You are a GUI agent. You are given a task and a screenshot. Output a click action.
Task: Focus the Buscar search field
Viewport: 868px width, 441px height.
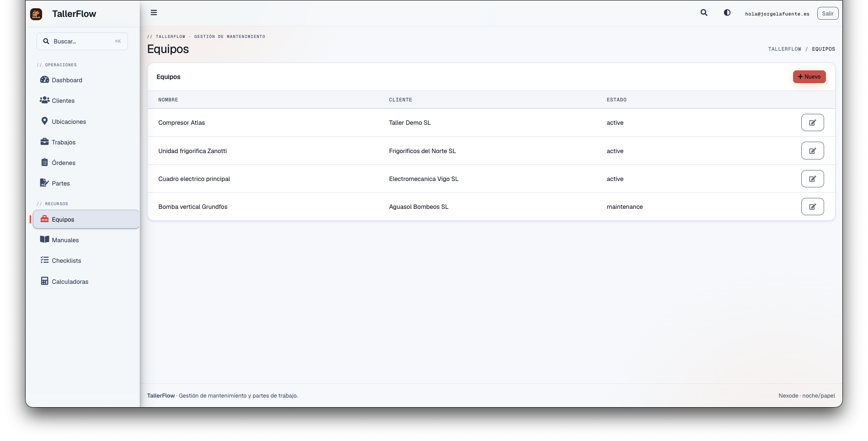click(x=82, y=41)
